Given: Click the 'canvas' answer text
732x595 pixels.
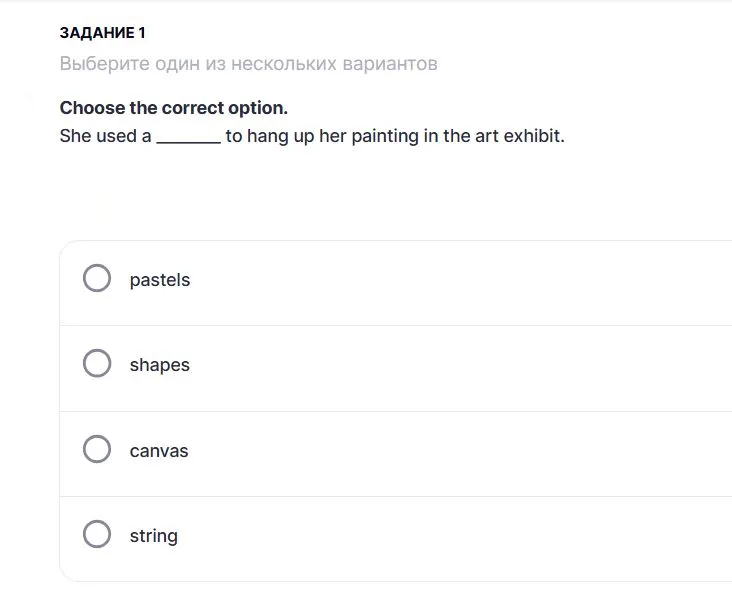Looking at the screenshot, I should point(158,451).
